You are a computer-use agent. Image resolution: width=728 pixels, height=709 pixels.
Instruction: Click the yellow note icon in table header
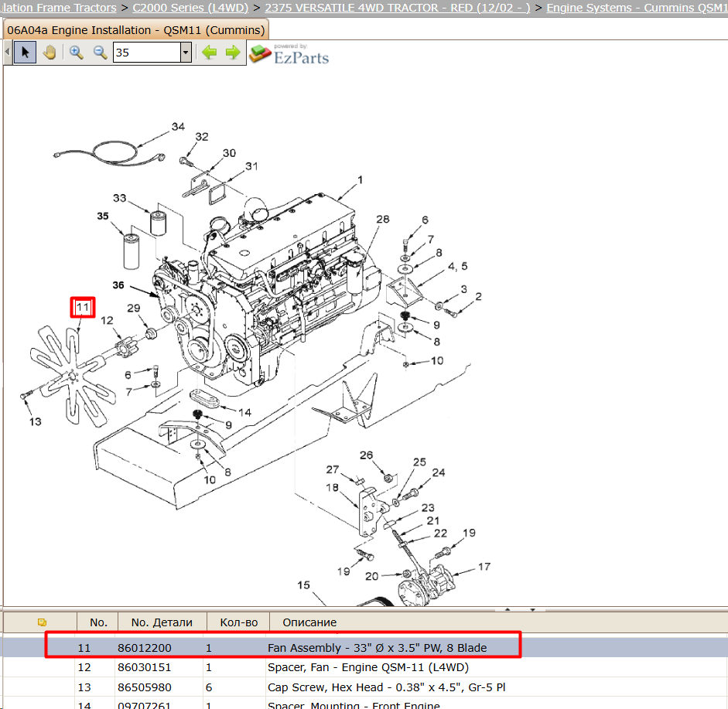42,622
